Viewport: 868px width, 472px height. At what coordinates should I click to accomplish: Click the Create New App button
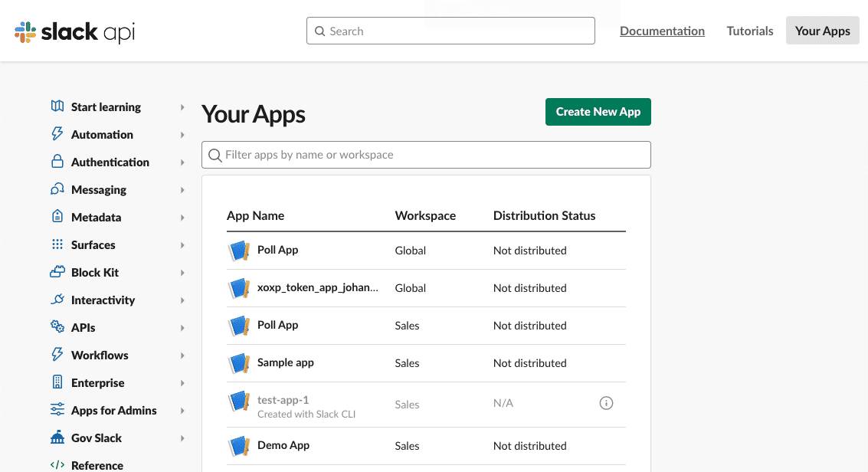tap(598, 112)
